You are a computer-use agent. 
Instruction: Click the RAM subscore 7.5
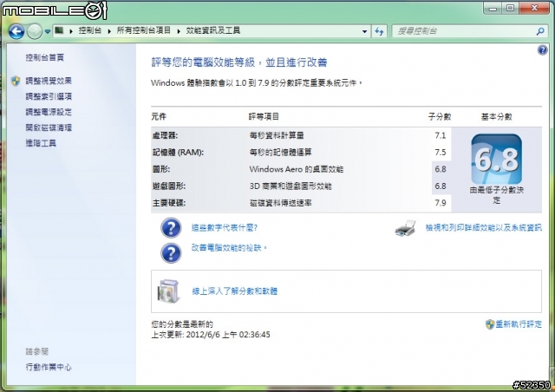coord(441,153)
